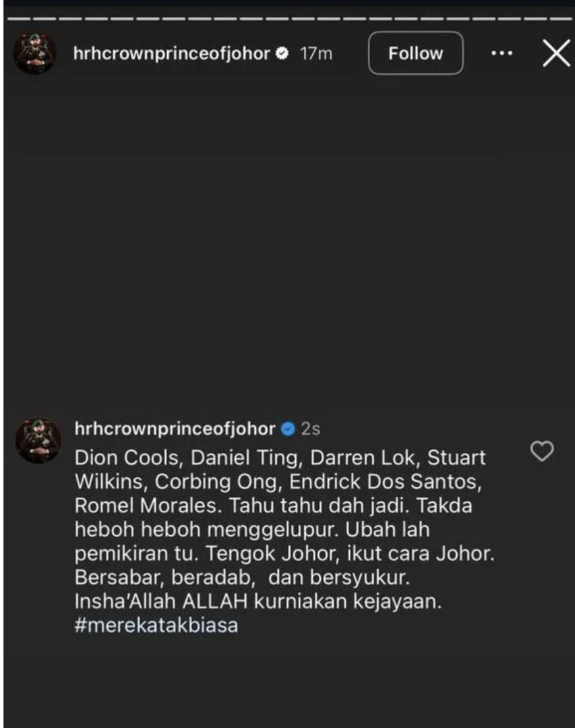Click the blue verified badge in the post

tap(288, 429)
